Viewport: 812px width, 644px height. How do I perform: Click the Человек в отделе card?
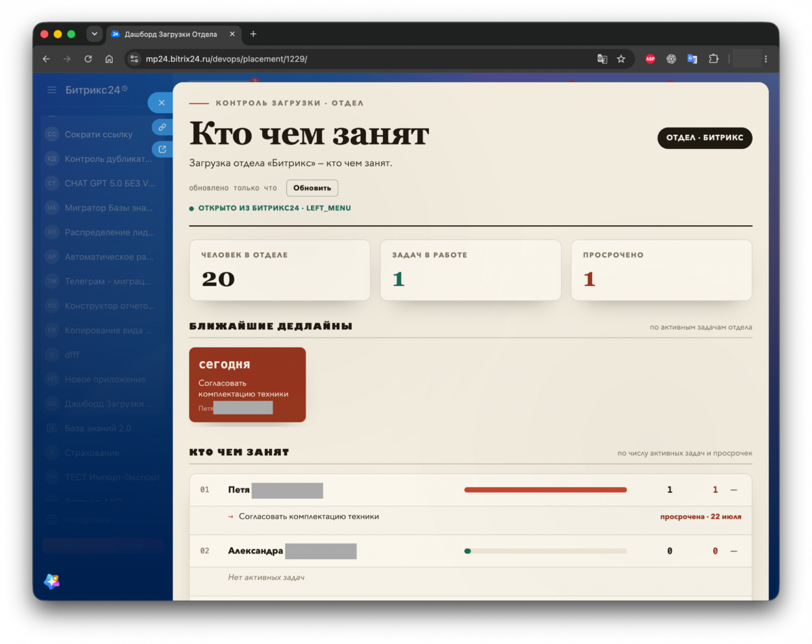(x=280, y=270)
